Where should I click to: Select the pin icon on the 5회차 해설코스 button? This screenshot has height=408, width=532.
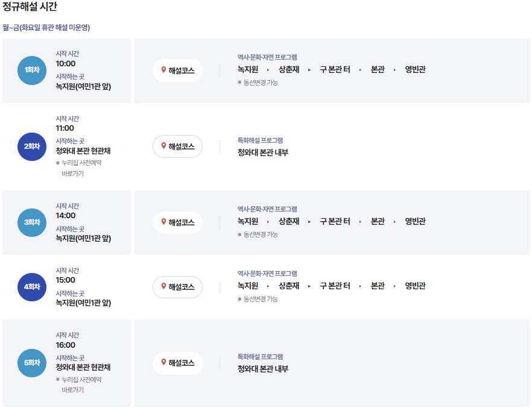(x=163, y=363)
